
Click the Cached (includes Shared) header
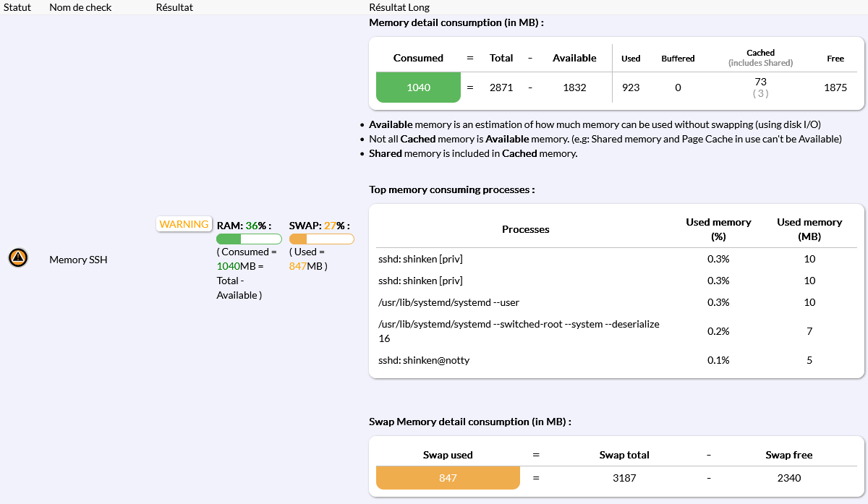pos(760,58)
